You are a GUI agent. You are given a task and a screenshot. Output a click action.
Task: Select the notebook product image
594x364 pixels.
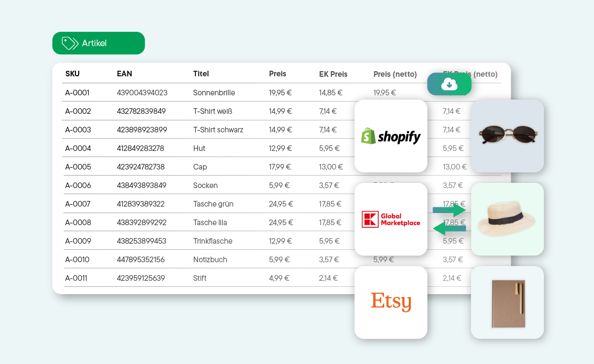[507, 302]
